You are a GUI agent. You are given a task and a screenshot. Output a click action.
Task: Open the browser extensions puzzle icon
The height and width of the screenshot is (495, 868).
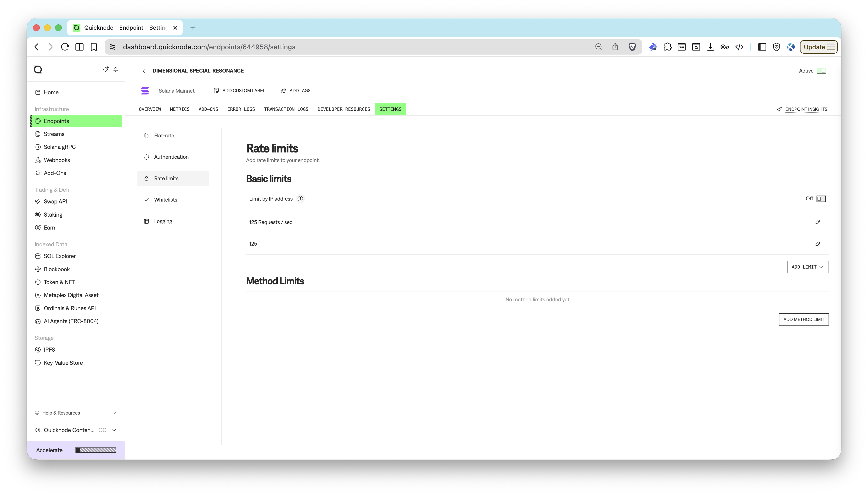(x=667, y=47)
